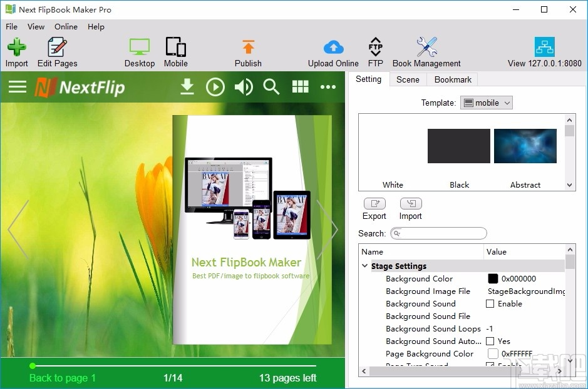This screenshot has height=389, width=588.
Task: Open the flipbook search tool
Action: tap(272, 87)
